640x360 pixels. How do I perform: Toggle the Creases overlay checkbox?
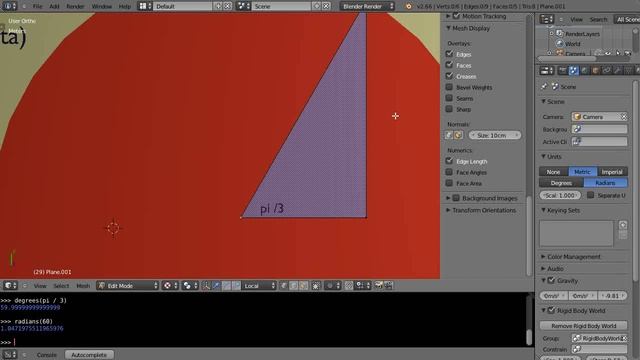pos(449,76)
